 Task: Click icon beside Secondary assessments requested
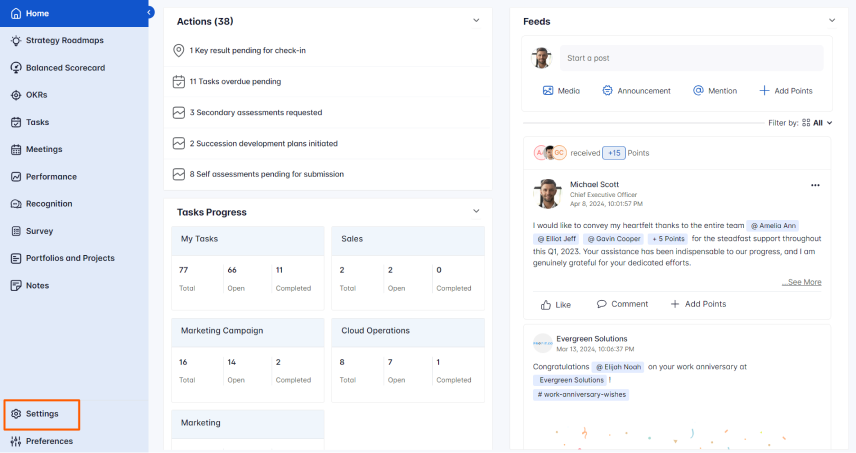(x=179, y=112)
